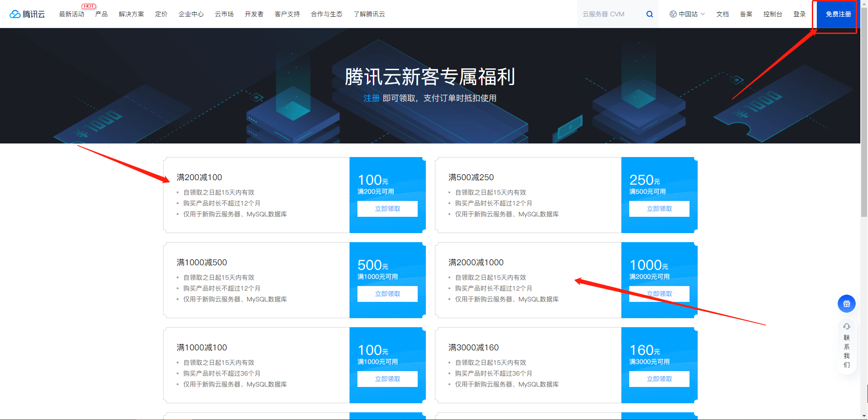Open the 文档 link
Viewport: 868px width, 420px height.
click(x=723, y=14)
